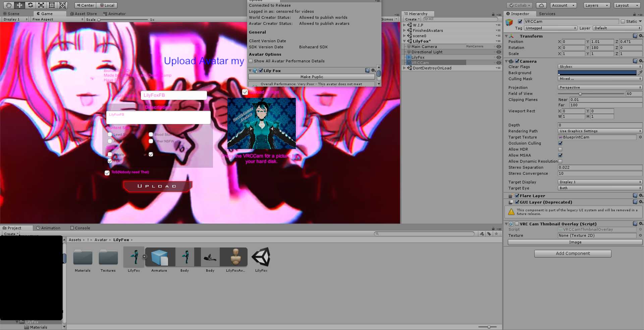644x330 pixels.
Task: Enable Show All Avatar Performance Details
Action: point(251,61)
